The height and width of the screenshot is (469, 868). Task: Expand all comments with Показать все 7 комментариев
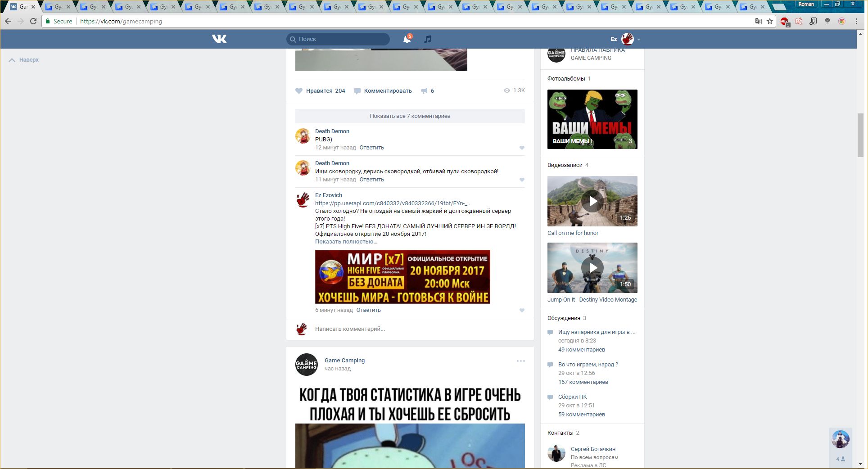(410, 116)
